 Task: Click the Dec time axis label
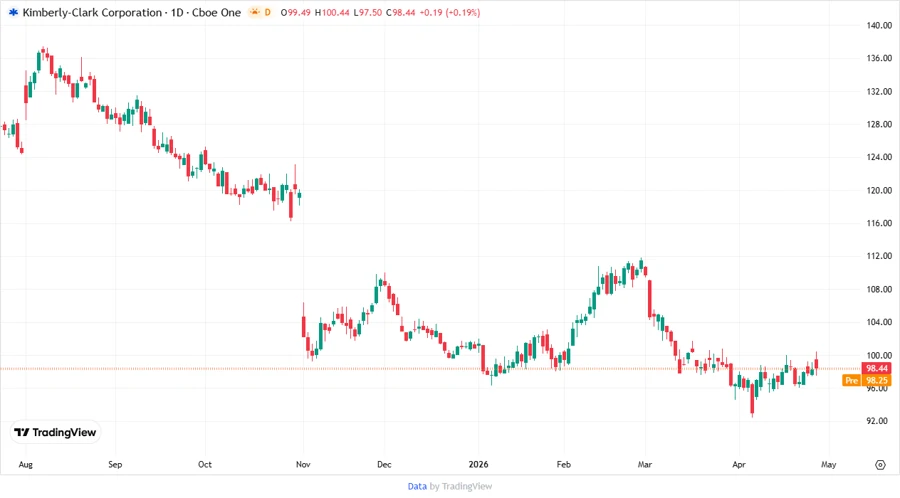pos(384,464)
